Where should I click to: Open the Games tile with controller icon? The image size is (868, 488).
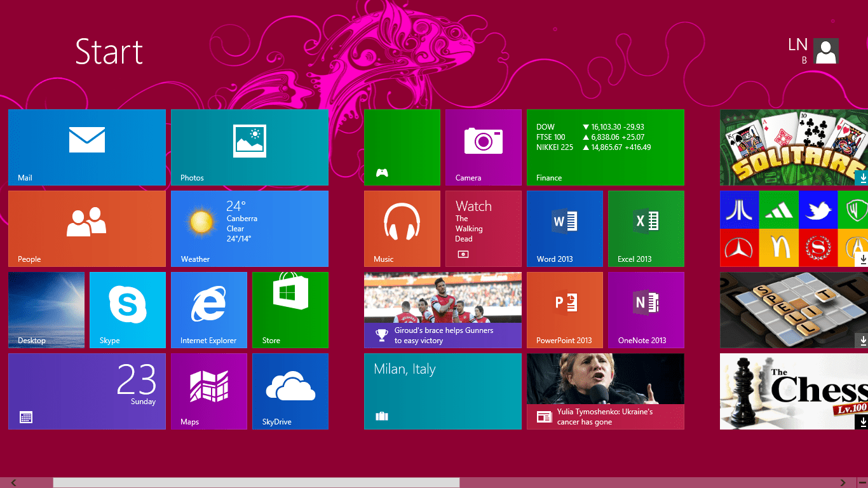click(402, 147)
